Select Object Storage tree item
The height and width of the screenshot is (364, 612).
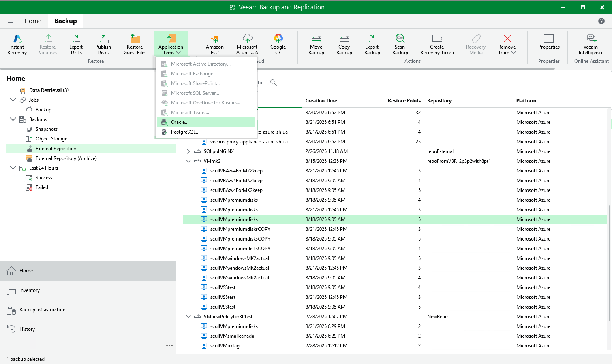coord(51,139)
